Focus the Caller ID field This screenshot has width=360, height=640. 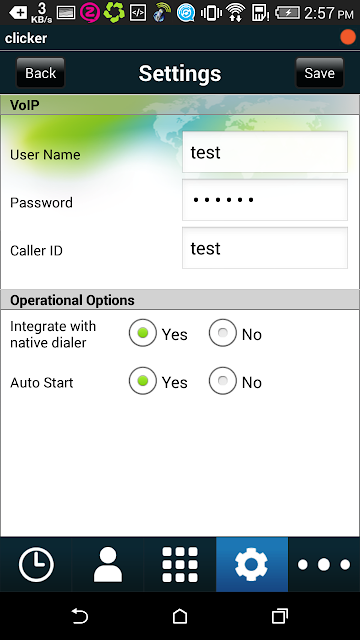point(265,248)
